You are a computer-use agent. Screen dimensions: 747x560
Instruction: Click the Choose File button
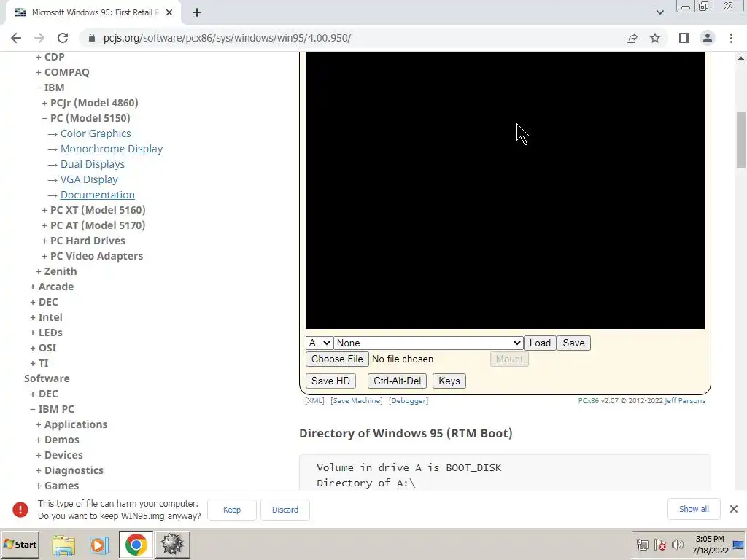(337, 359)
